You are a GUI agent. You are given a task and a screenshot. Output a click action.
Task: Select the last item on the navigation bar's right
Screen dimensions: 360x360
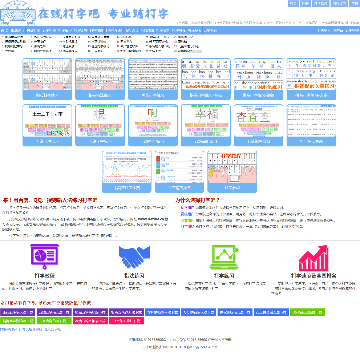[x=352, y=30]
